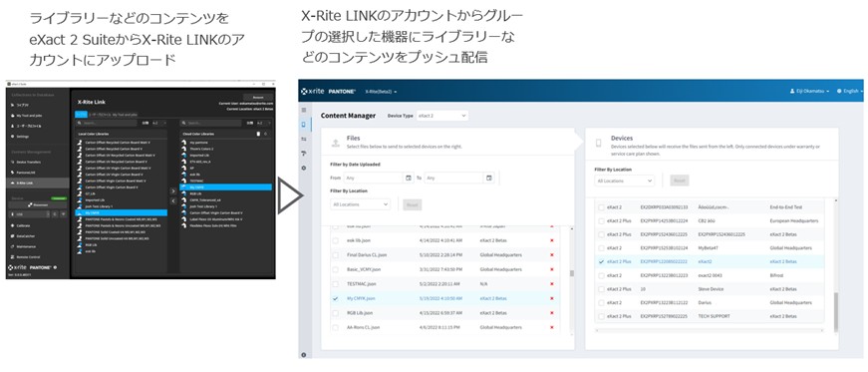Check the Basic_VCMY.json checkbox
Image resolution: width=868 pixels, height=372 pixels.
coord(335,269)
